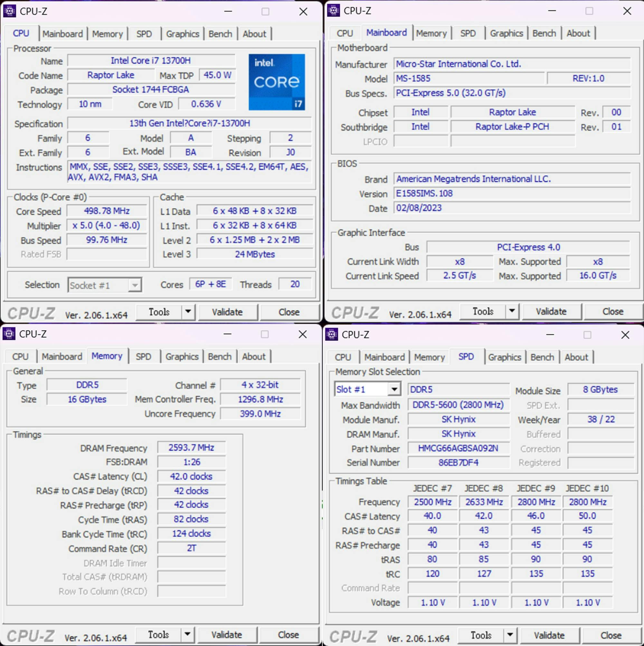Image resolution: width=644 pixels, height=646 pixels.
Task: Minimize the top-left CPU window
Action: 228,11
